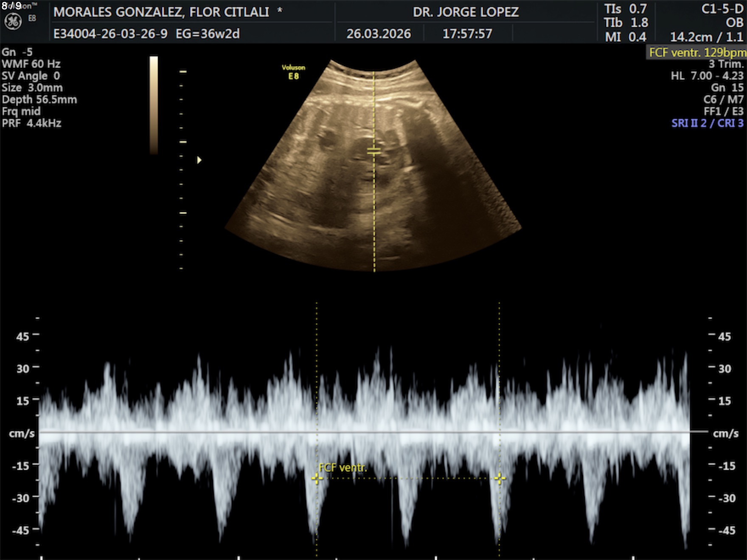The height and width of the screenshot is (560, 747).
Task: Click the focus position triangle marker
Action: [199, 160]
